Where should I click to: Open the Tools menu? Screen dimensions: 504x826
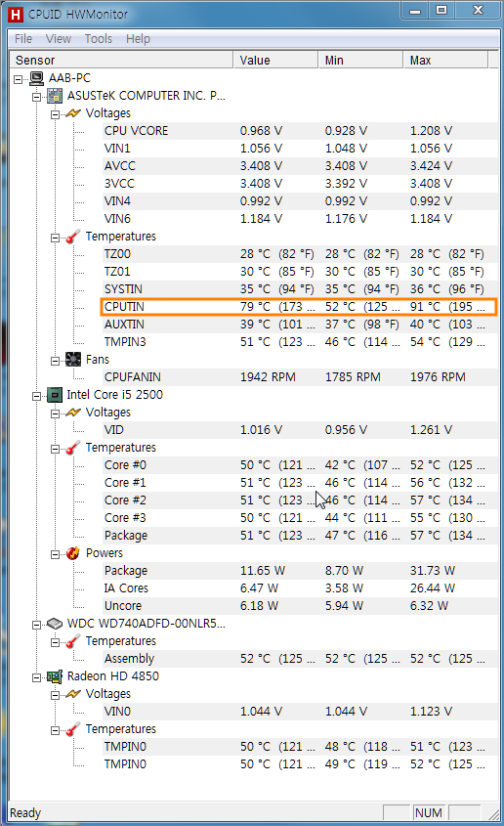click(x=99, y=39)
